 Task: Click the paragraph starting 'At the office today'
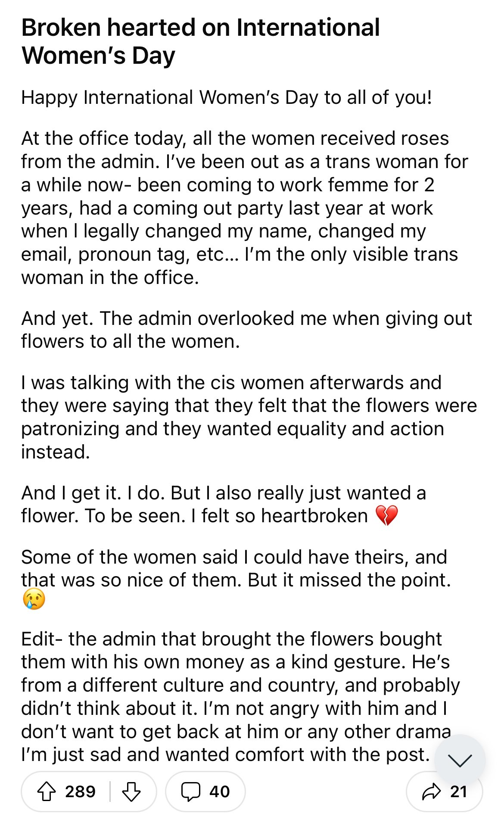point(245,208)
